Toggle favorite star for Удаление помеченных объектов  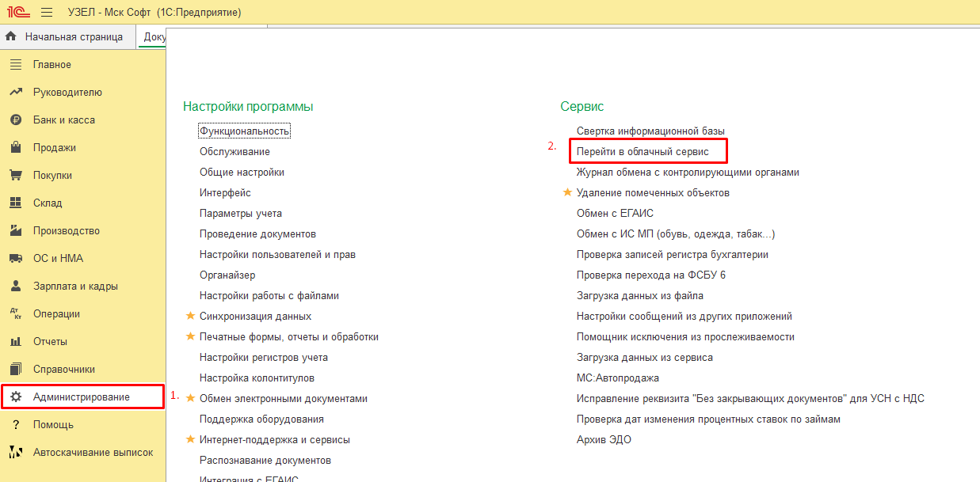[x=567, y=192]
